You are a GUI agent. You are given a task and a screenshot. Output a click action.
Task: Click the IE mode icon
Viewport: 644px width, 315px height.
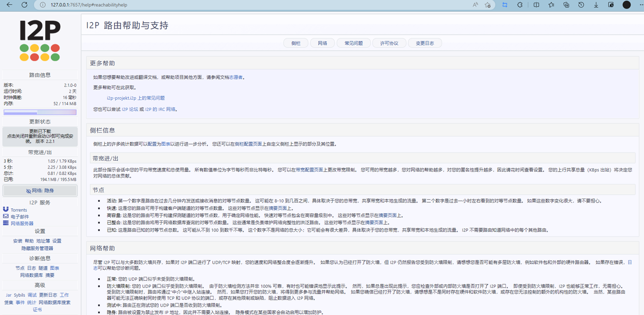(x=611, y=5)
